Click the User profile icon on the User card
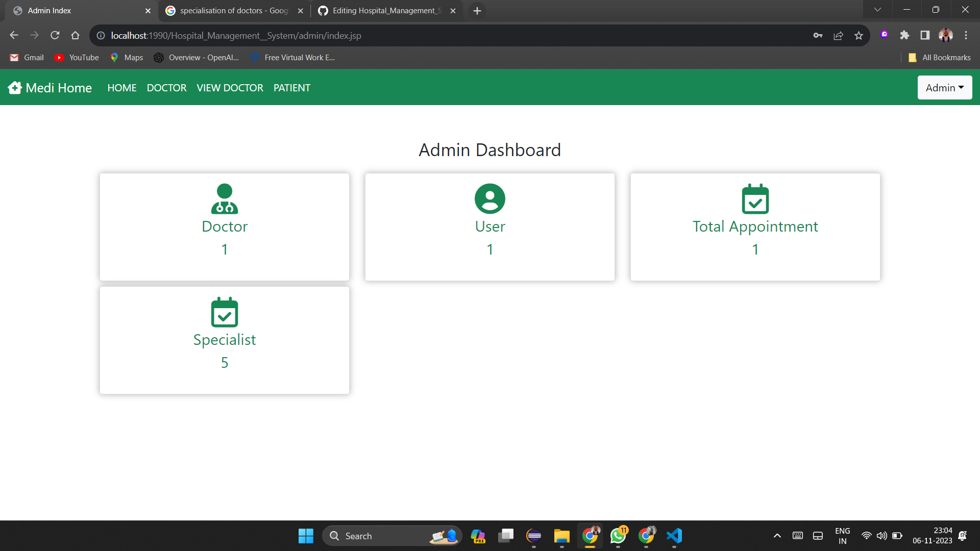Viewport: 980px width, 551px height. tap(489, 198)
